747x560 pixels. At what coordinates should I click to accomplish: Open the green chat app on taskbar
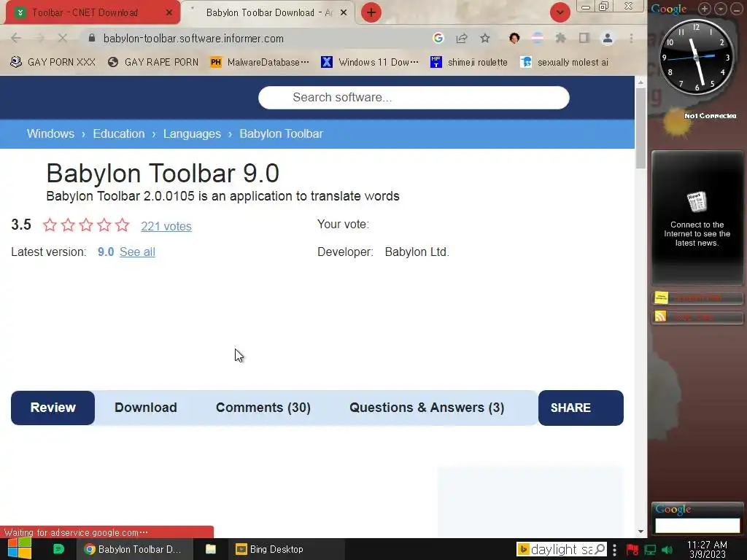58,549
